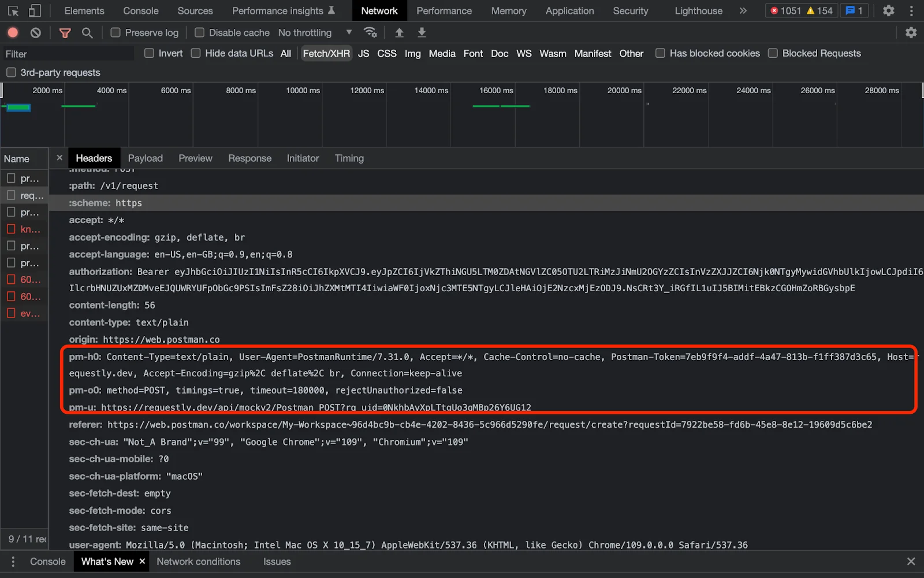Switch to the Console panel tab
Image resolution: width=924 pixels, height=578 pixels.
click(x=141, y=10)
